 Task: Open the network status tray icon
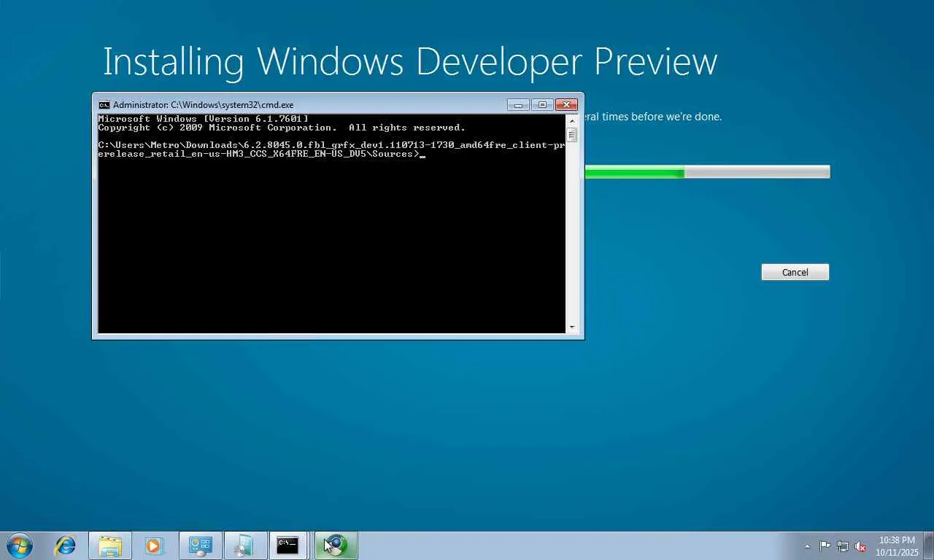coord(843,546)
